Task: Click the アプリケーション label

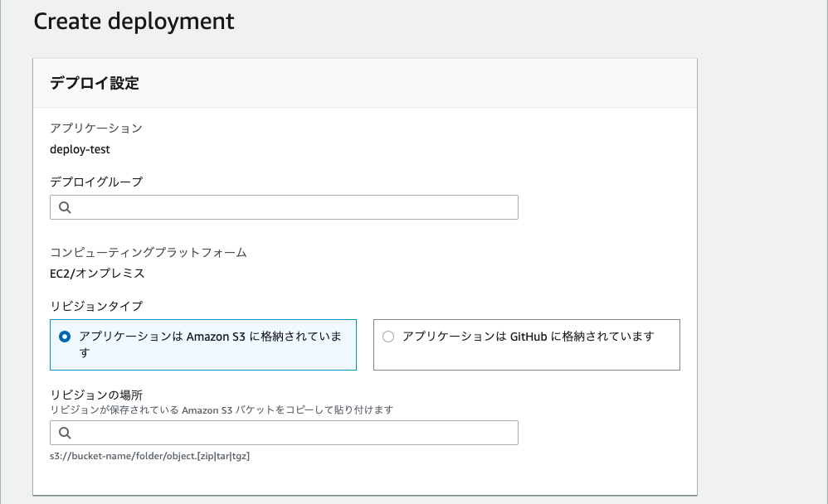Action: coord(95,128)
